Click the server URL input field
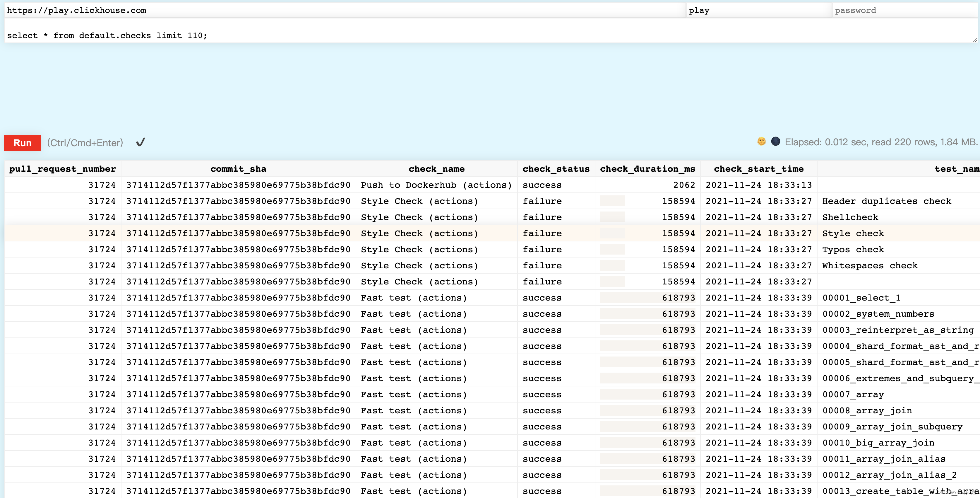980x498 pixels. (342, 10)
